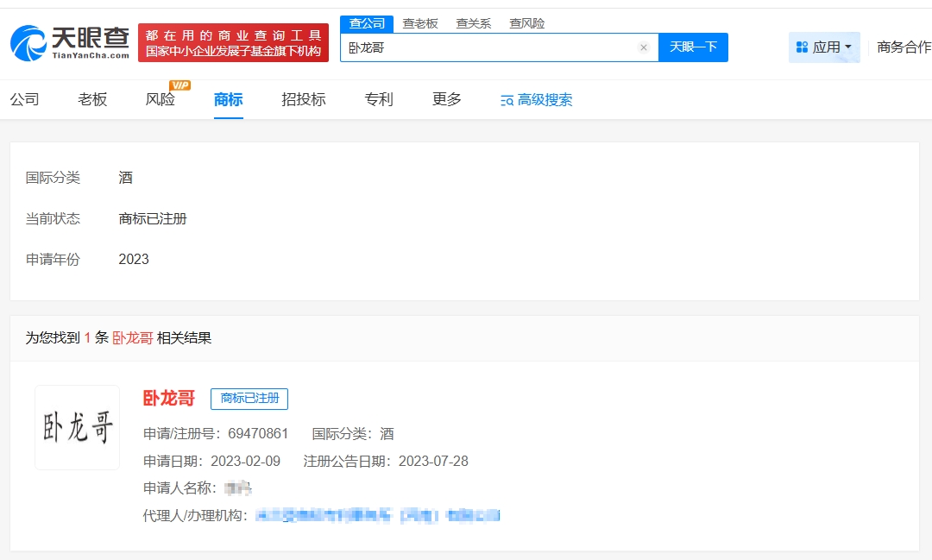Screen dimensions: 932x560
Task: Click the 商务合作 link
Action: 904,47
